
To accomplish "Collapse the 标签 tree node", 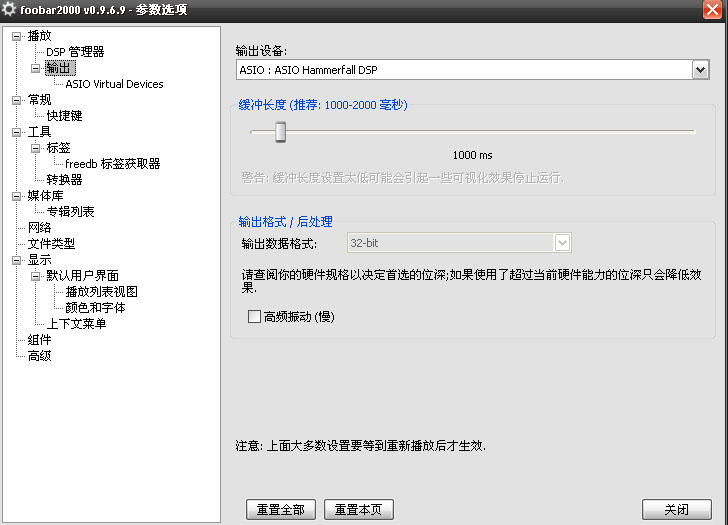I will 36,148.
